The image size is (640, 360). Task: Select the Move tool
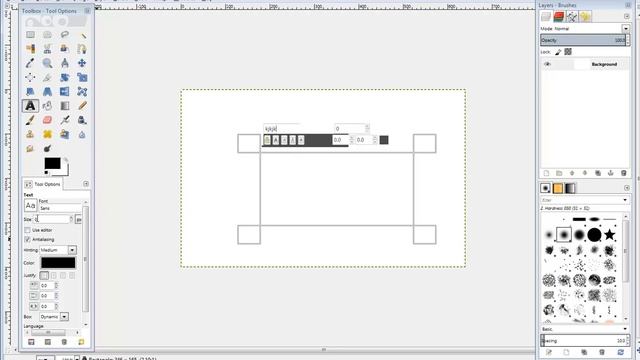(82, 63)
